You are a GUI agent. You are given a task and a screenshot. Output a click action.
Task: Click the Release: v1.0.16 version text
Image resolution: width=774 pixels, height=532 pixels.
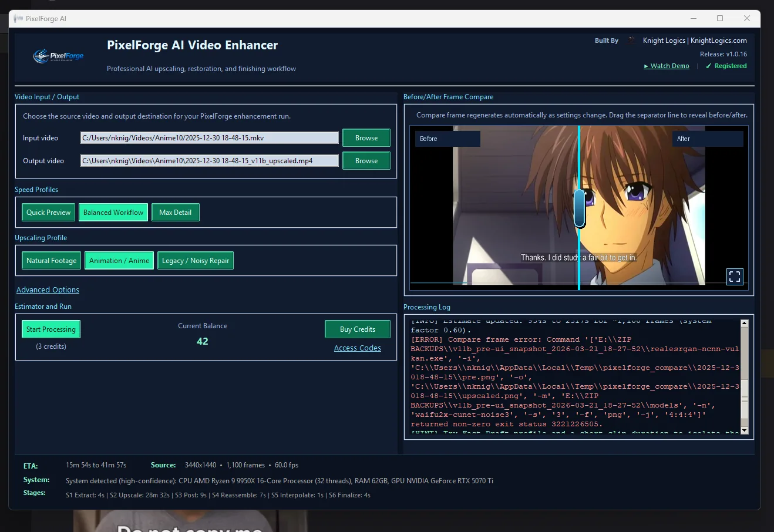(x=723, y=54)
